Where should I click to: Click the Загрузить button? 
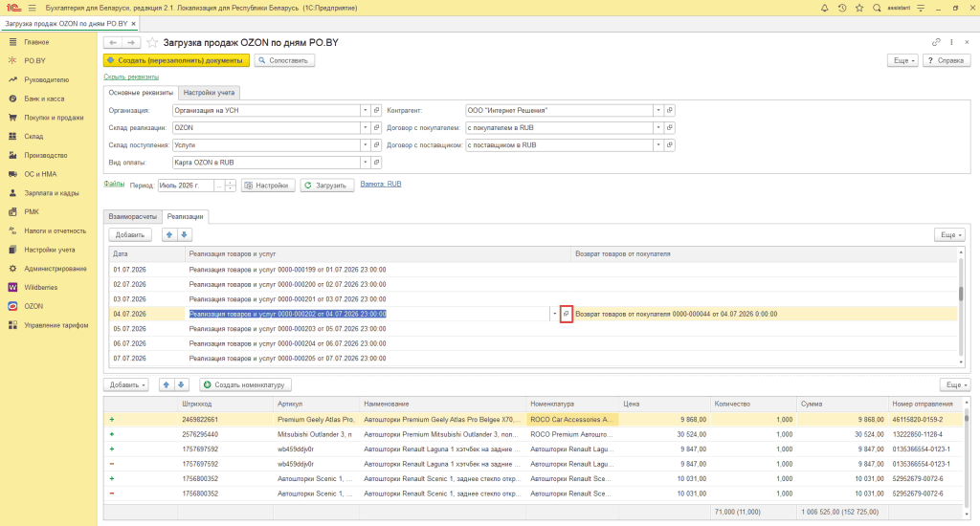tap(327, 186)
